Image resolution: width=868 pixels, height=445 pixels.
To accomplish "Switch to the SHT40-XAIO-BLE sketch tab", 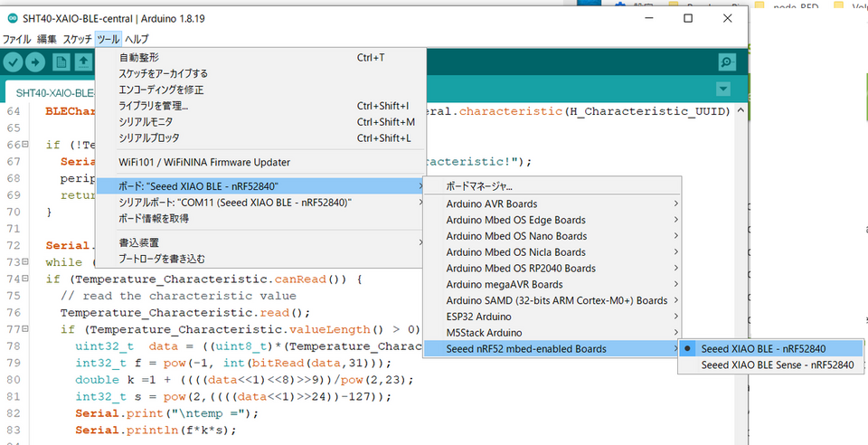I will [x=54, y=92].
